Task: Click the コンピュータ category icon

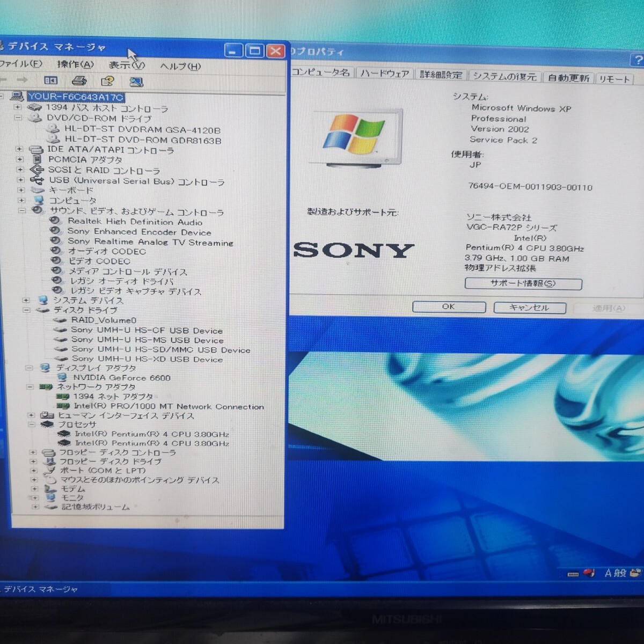Action: tap(39, 200)
